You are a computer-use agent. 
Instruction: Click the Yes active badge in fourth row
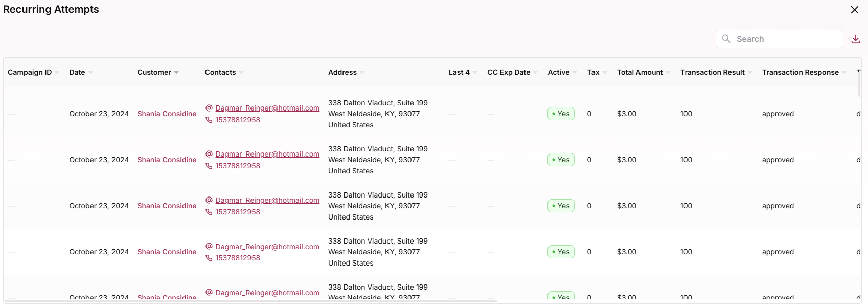point(561,252)
